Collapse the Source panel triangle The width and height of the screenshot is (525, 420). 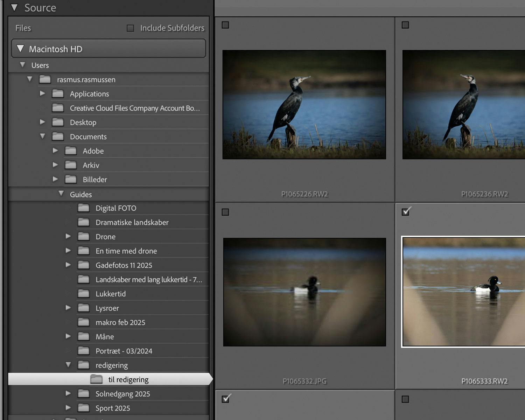pyautogui.click(x=14, y=8)
